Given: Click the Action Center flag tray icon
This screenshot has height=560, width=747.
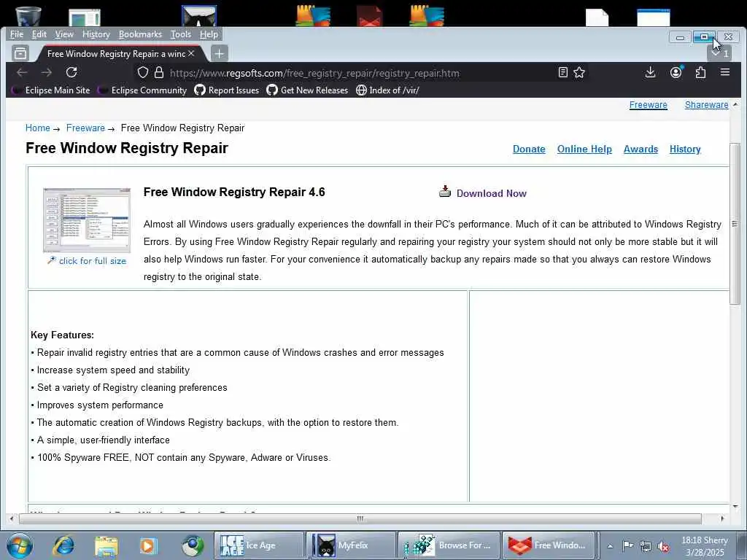Looking at the screenshot, I should click(628, 546).
